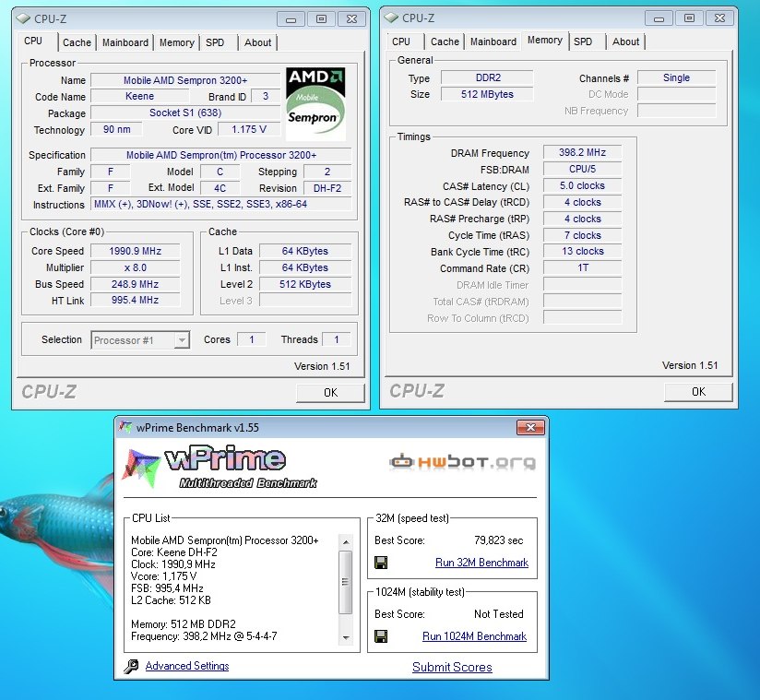
Task: Close the wPrime Benchmark window
Action: (x=530, y=428)
